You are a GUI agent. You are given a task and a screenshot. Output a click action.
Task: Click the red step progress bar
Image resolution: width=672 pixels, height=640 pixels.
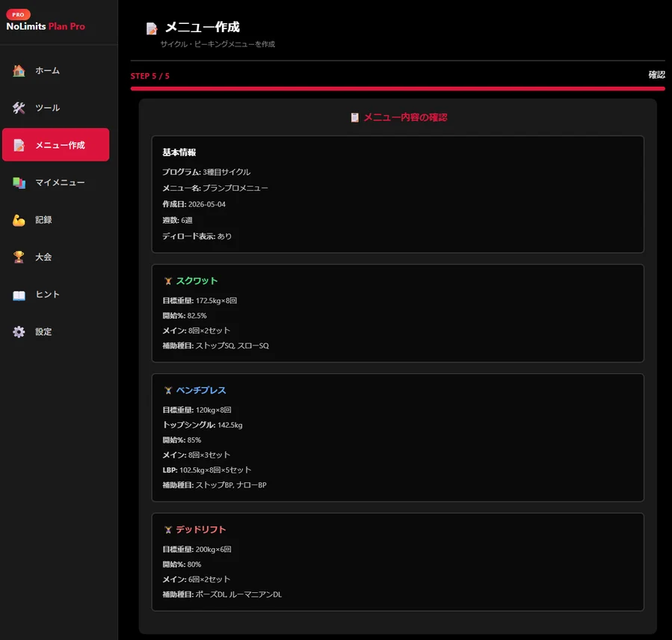point(398,89)
